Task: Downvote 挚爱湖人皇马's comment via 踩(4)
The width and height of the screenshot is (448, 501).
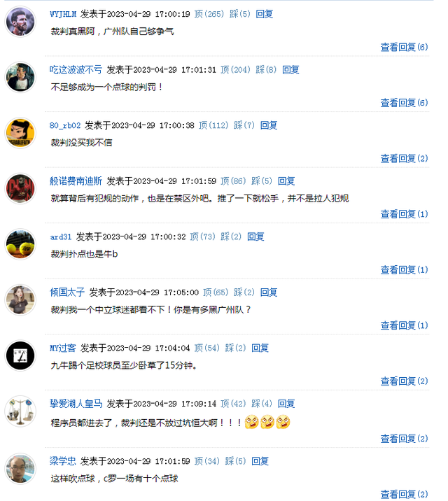Action: tap(261, 404)
